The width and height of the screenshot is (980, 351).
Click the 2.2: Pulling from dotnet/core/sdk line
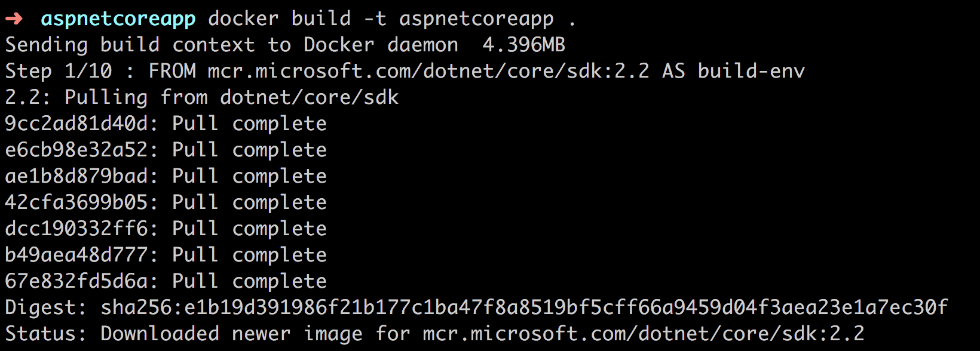(x=202, y=97)
